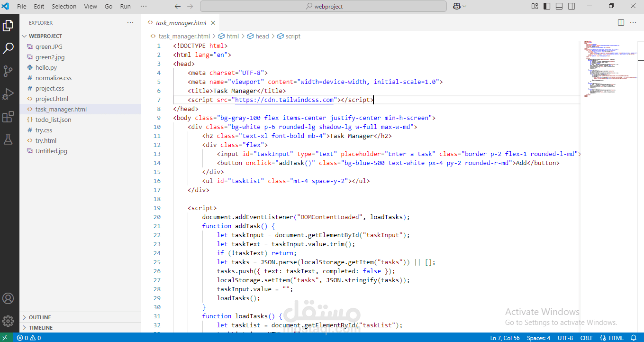The height and width of the screenshot is (342, 644).
Task: Click the webproject command center search box
Action: point(323,6)
